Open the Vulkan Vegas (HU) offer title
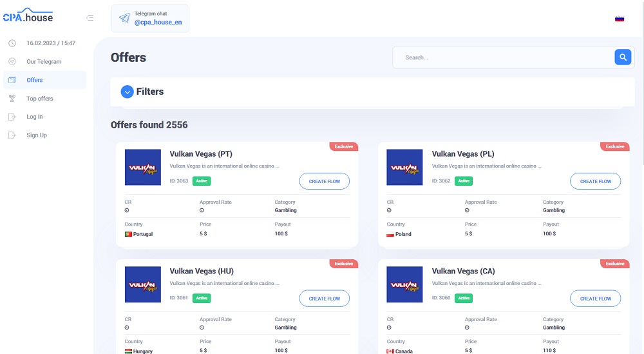The image size is (644, 354). (202, 271)
